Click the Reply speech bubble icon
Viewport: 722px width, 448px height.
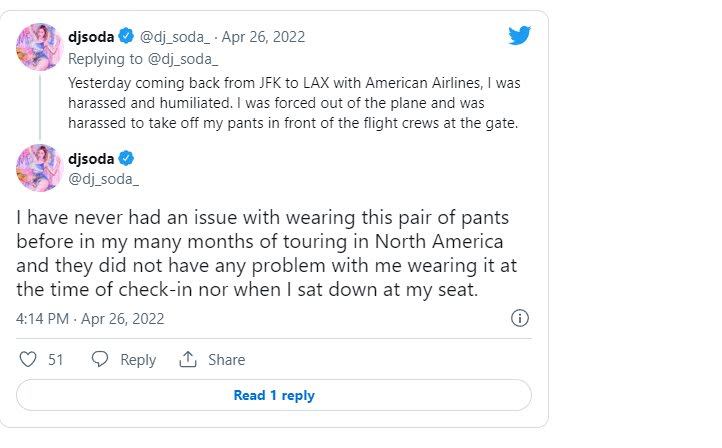pyautogui.click(x=99, y=360)
